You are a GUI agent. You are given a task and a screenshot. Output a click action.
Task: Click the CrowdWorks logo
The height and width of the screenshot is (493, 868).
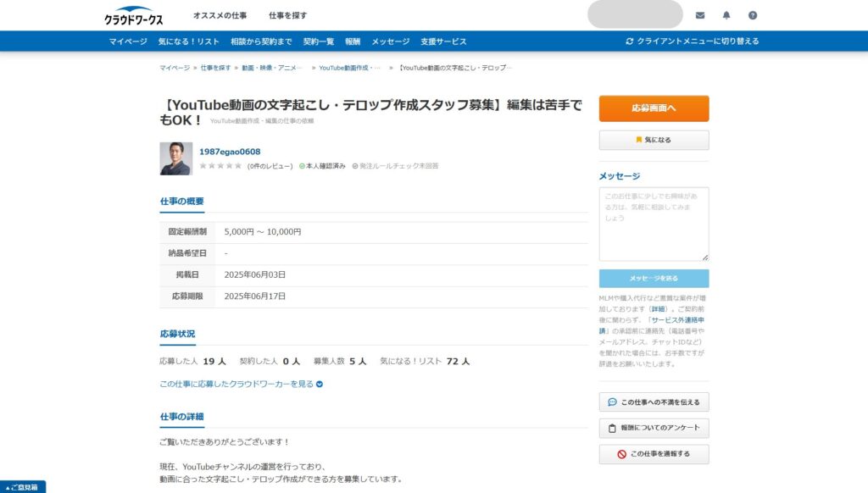point(133,16)
